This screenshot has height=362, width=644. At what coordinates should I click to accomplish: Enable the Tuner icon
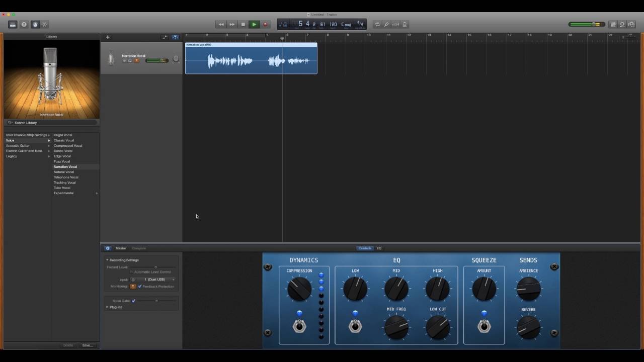(x=386, y=24)
